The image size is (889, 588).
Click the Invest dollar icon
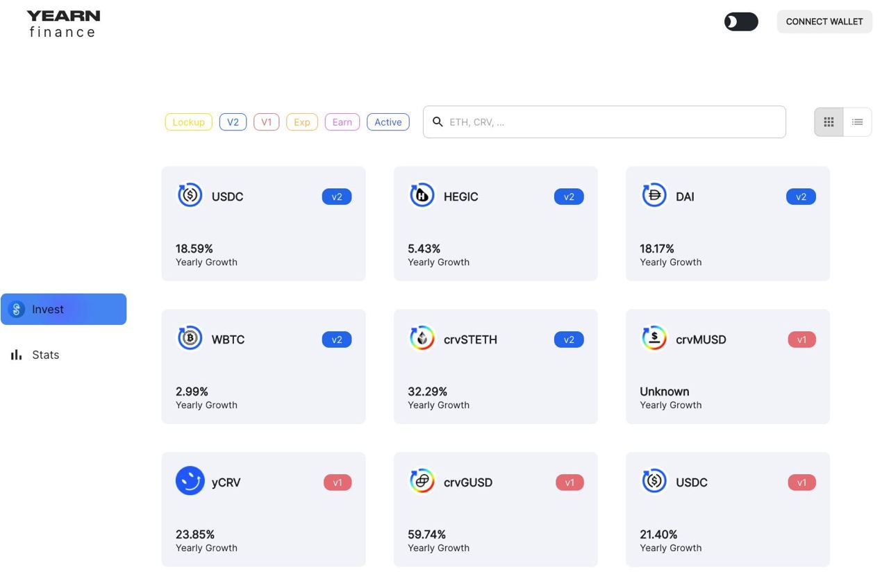pyautogui.click(x=17, y=309)
